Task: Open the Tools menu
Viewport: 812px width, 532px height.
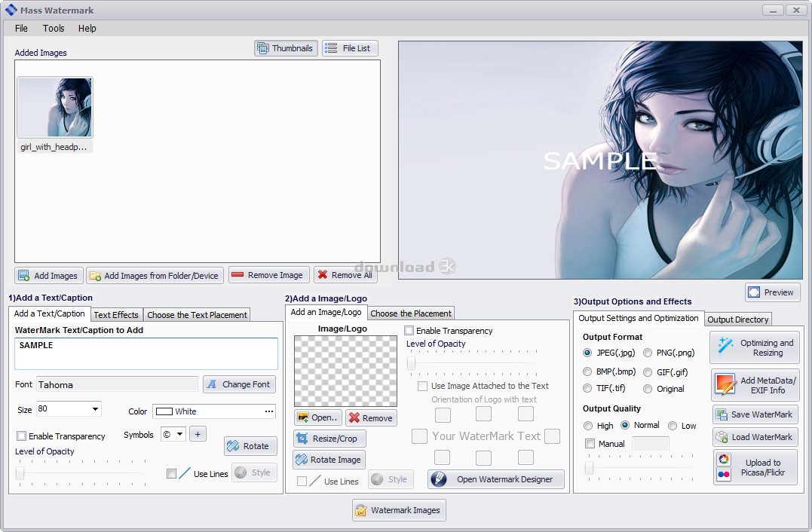Action: click(54, 29)
